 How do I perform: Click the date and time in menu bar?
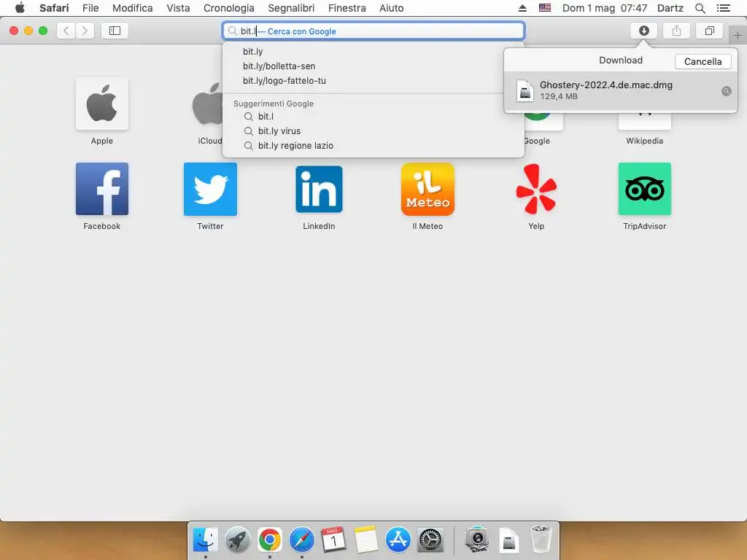605,8
